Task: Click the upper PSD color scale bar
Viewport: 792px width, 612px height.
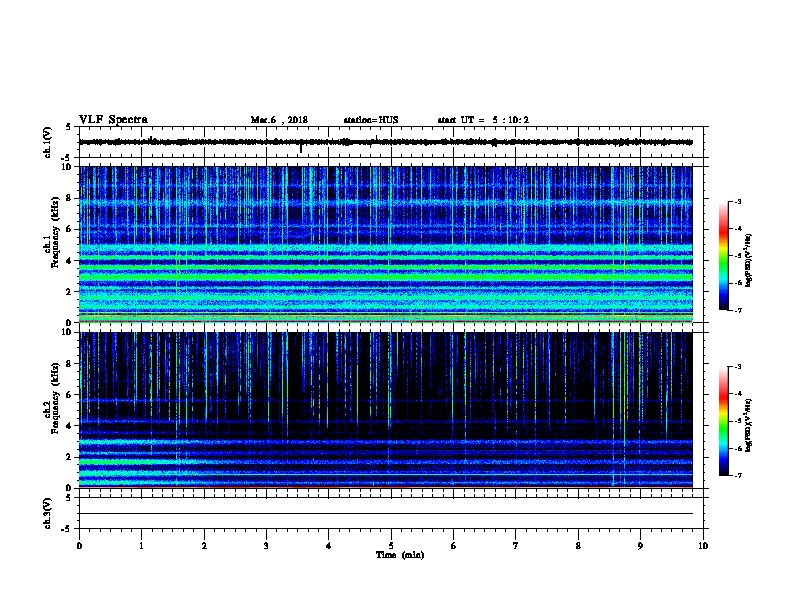Action: point(724,256)
